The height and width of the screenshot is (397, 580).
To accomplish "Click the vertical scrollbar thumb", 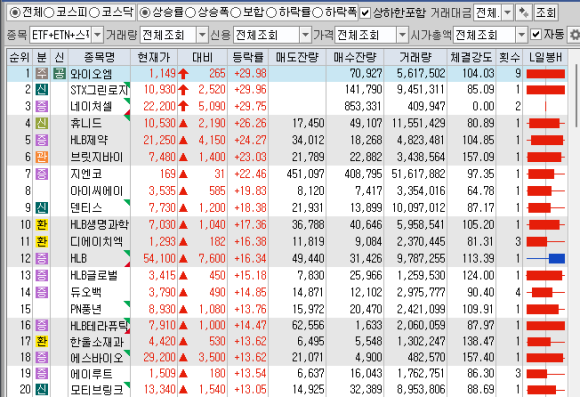I will [577, 95].
